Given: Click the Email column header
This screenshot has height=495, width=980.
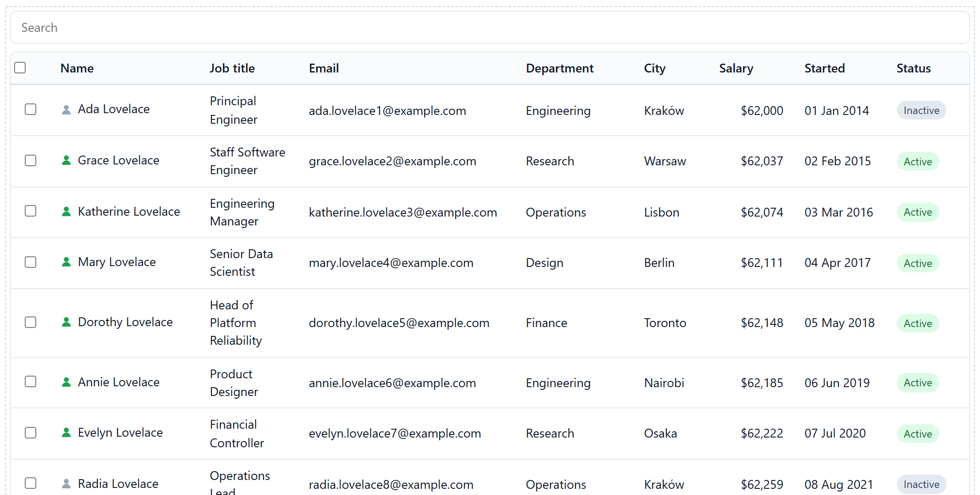Looking at the screenshot, I should 324,68.
